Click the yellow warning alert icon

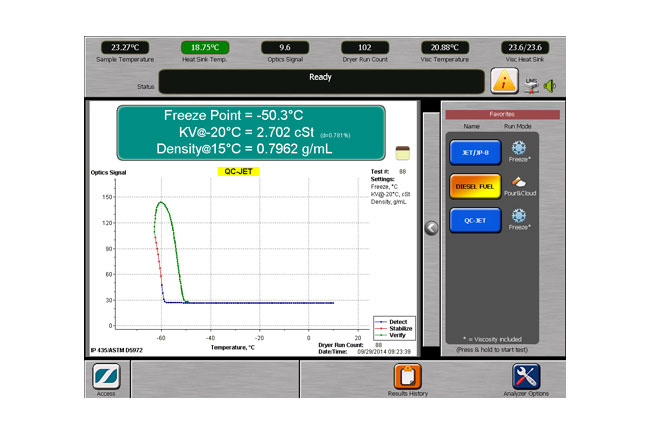505,81
